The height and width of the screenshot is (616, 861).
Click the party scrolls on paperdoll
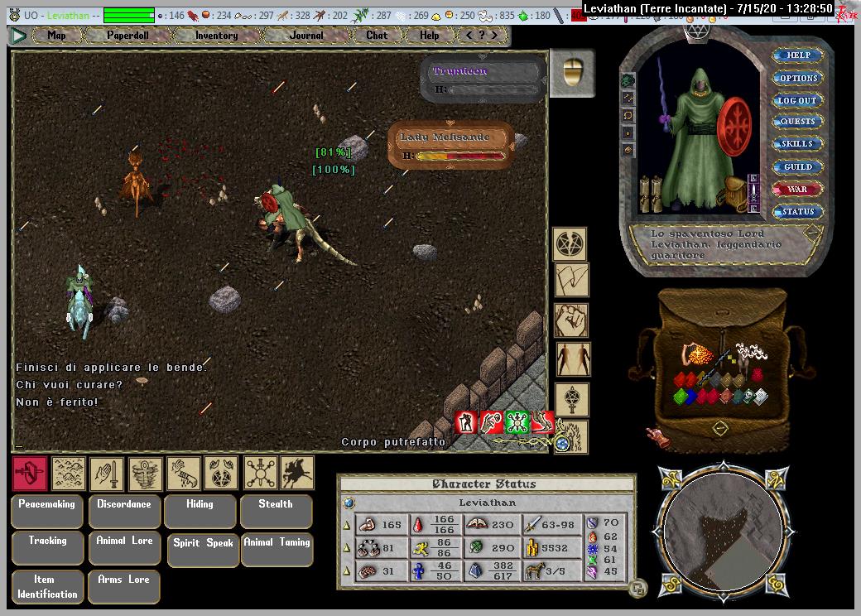point(652,192)
